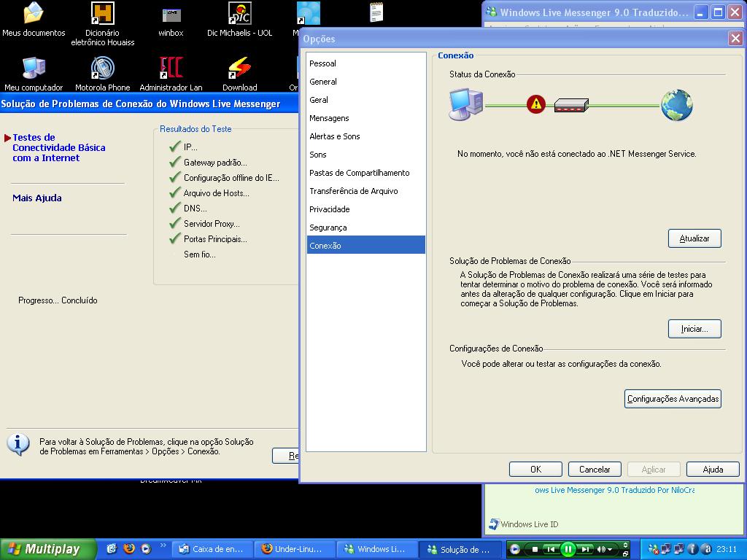Open Administrador Lan desktop shortcut
Image resolution: width=747 pixels, height=560 pixels.
171,74
